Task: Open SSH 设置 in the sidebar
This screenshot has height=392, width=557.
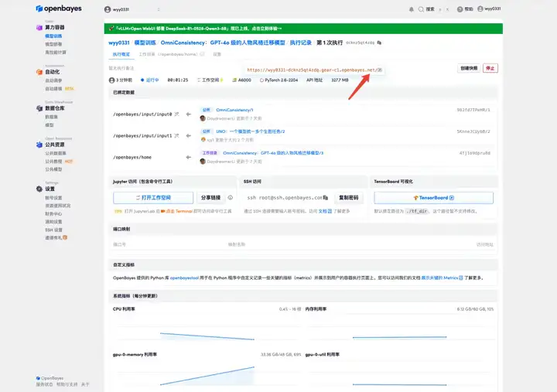Action: (x=53, y=230)
